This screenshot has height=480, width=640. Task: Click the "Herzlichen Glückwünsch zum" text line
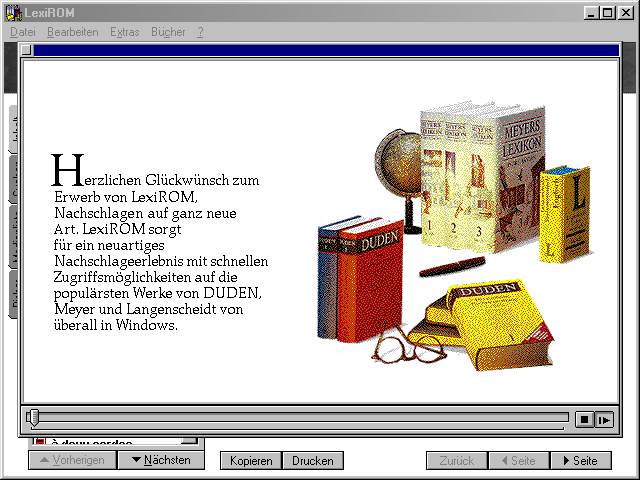click(155, 171)
